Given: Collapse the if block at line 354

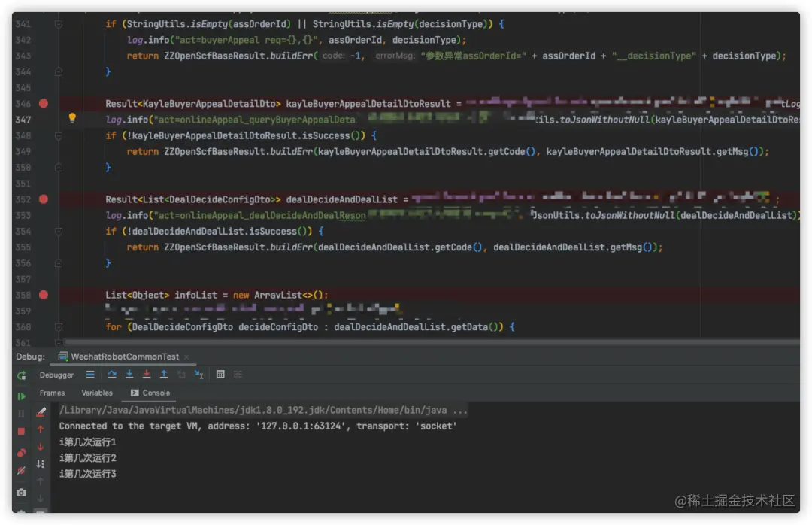Looking at the screenshot, I should pyautogui.click(x=59, y=231).
